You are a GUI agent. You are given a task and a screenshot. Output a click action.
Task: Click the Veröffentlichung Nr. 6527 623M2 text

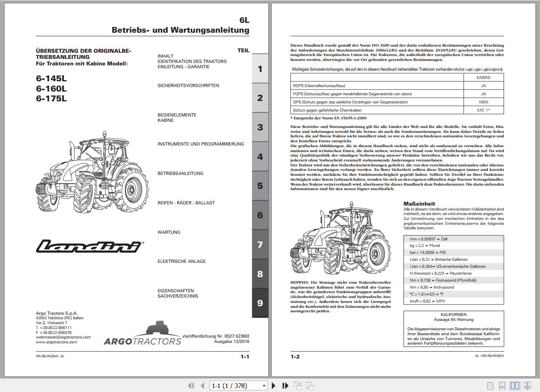[216, 336]
